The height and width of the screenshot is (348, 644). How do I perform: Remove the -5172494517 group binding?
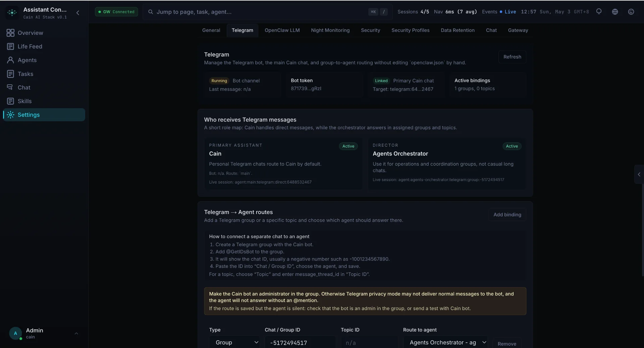(x=507, y=344)
